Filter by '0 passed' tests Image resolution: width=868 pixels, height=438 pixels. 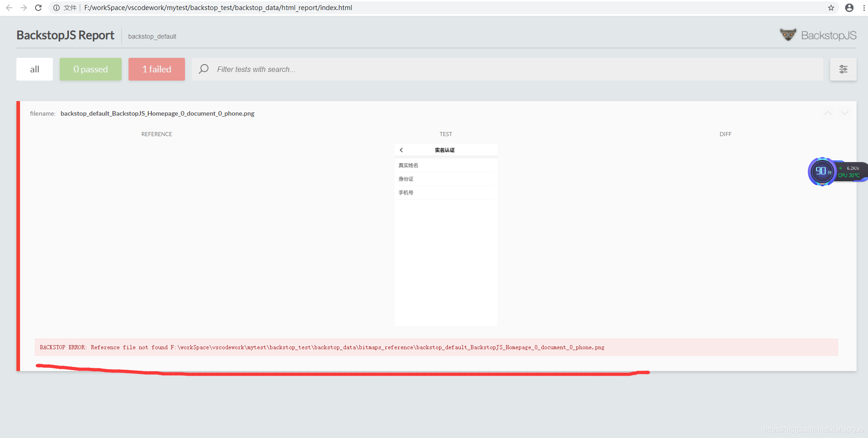coord(91,69)
